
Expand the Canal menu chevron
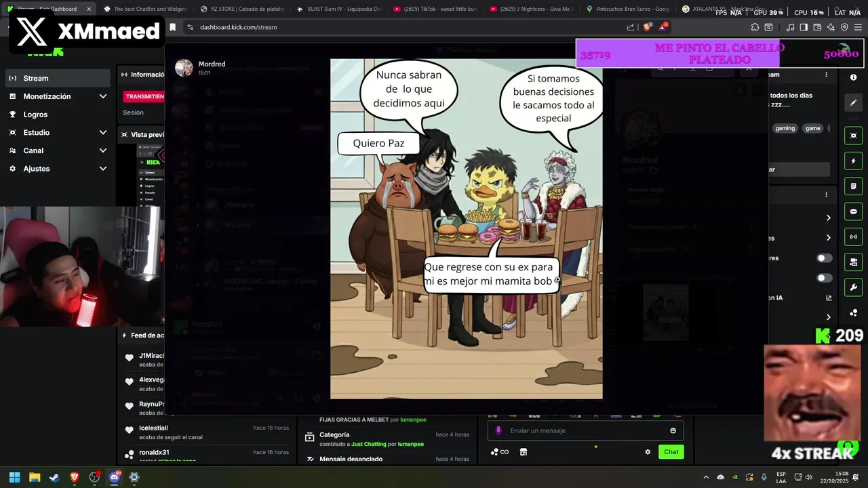pos(103,150)
